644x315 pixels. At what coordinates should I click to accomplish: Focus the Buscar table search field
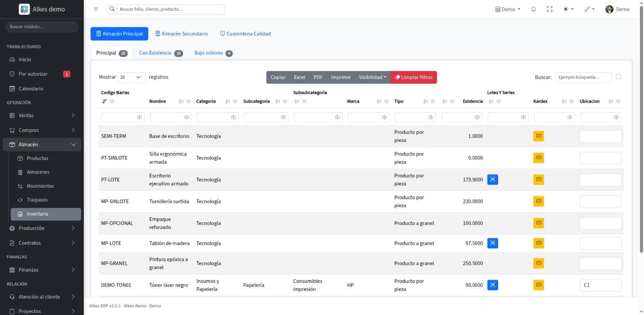[x=583, y=77]
